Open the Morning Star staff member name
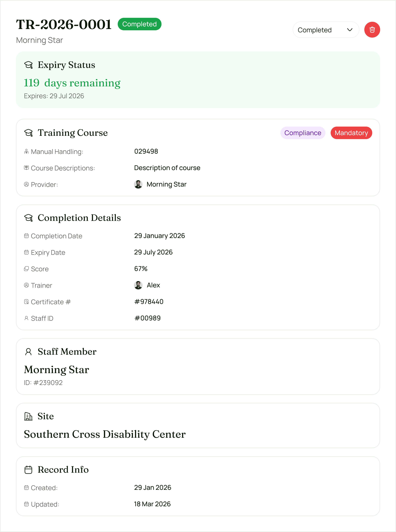Image resolution: width=396 pixels, height=532 pixels. (x=57, y=370)
